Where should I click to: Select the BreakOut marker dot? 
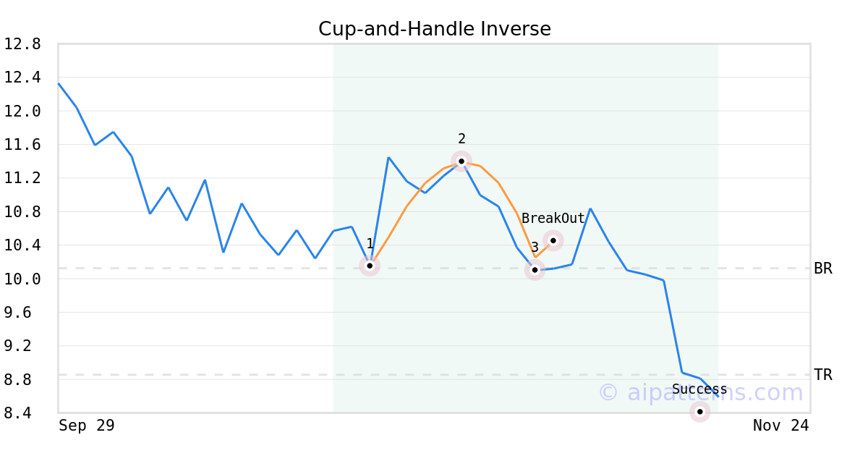[553, 240]
